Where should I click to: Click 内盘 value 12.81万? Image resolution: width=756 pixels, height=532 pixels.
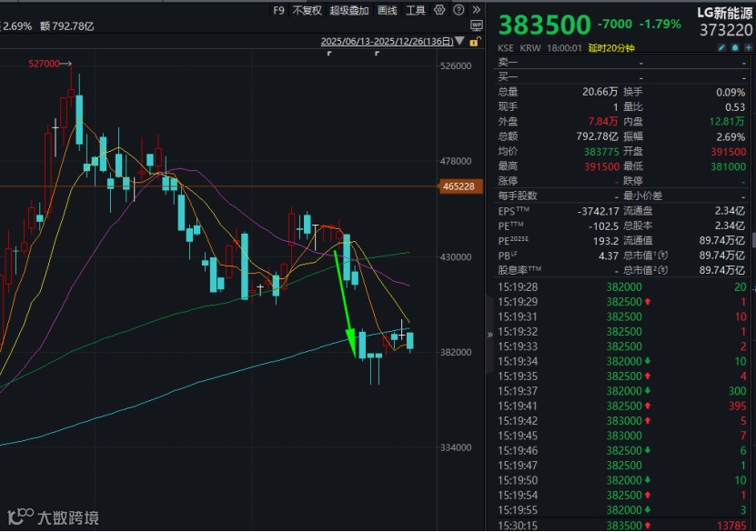coord(727,122)
